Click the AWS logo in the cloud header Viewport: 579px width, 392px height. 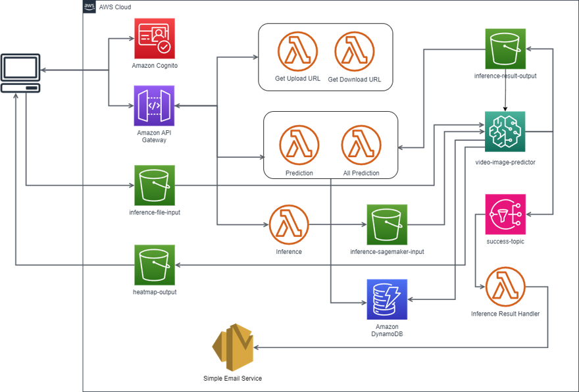pos(89,7)
